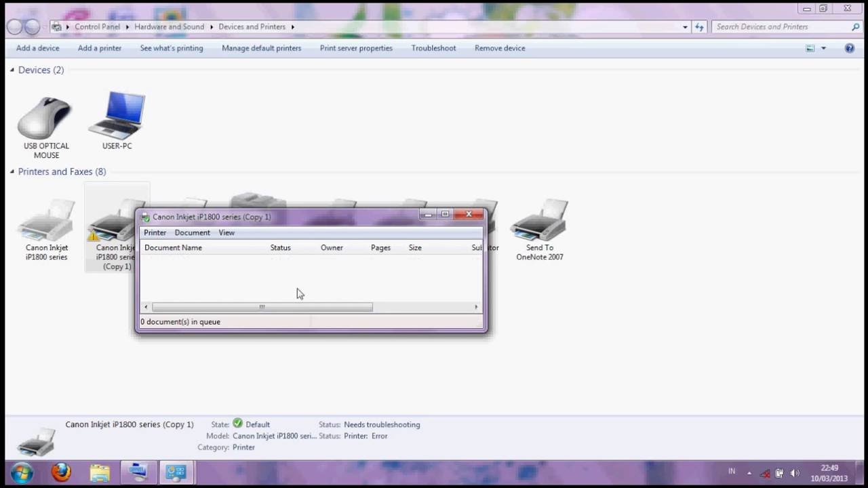The image size is (868, 488).
Task: Click Remove device in the toolbar
Action: (500, 48)
